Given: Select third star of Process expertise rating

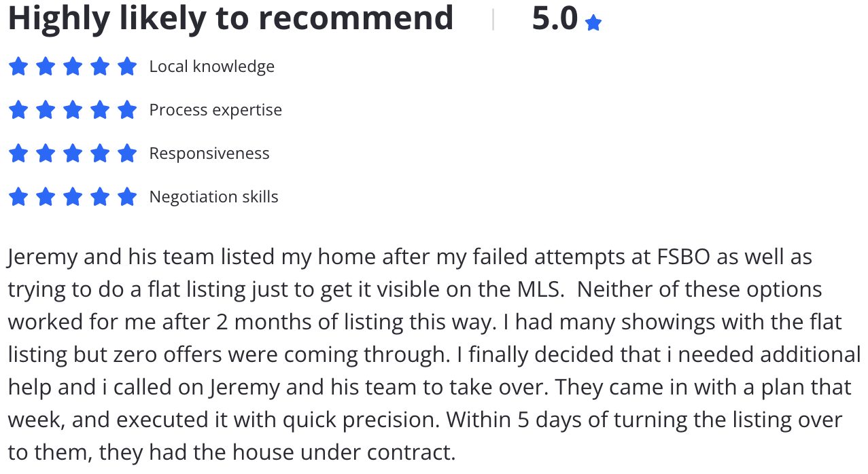Looking at the screenshot, I should point(73,110).
